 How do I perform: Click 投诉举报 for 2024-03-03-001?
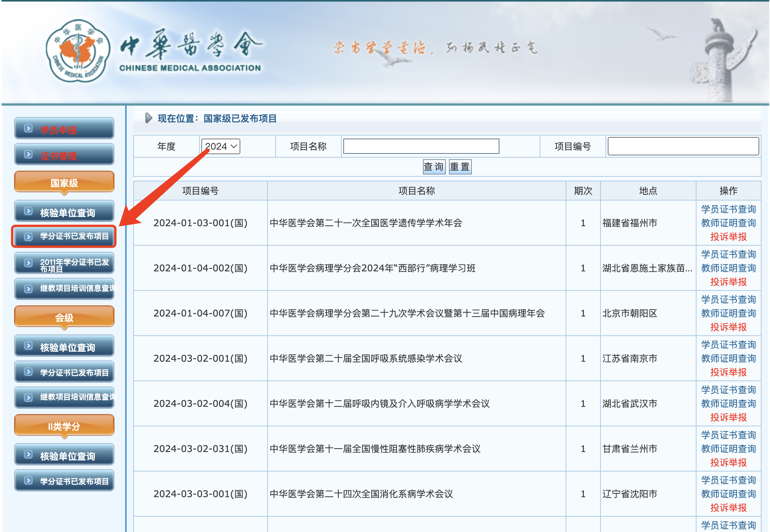[728, 508]
